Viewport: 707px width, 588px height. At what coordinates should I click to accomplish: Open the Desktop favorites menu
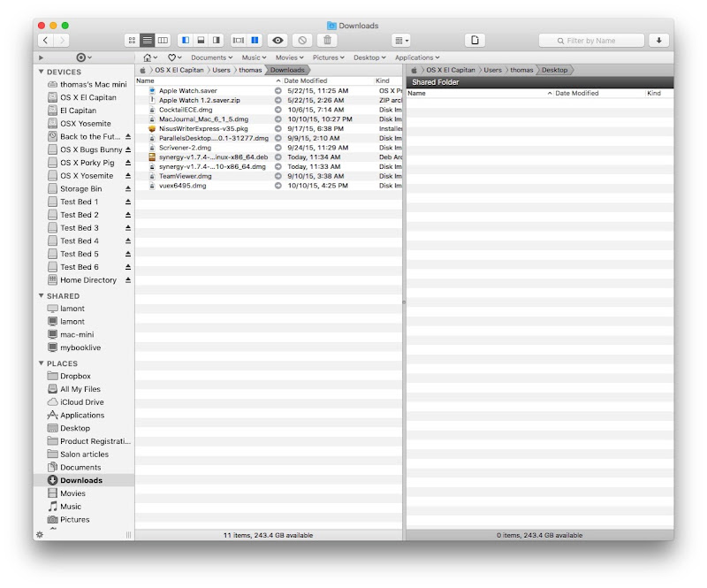click(369, 57)
